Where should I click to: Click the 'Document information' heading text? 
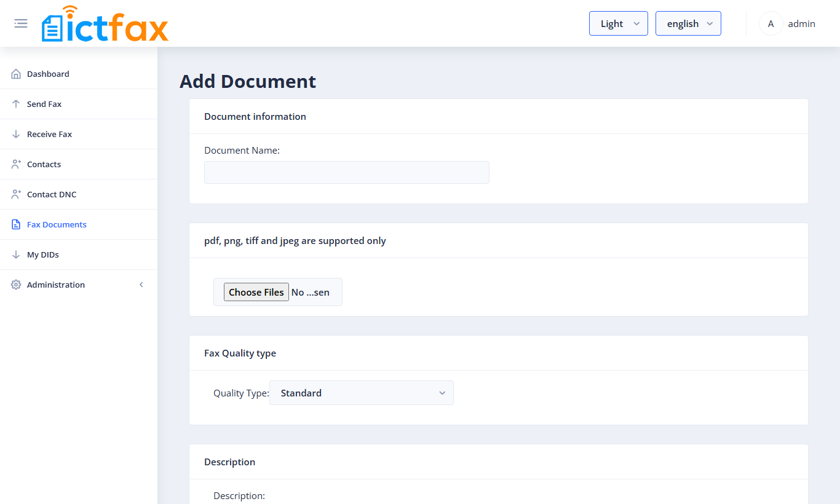pyautogui.click(x=255, y=116)
